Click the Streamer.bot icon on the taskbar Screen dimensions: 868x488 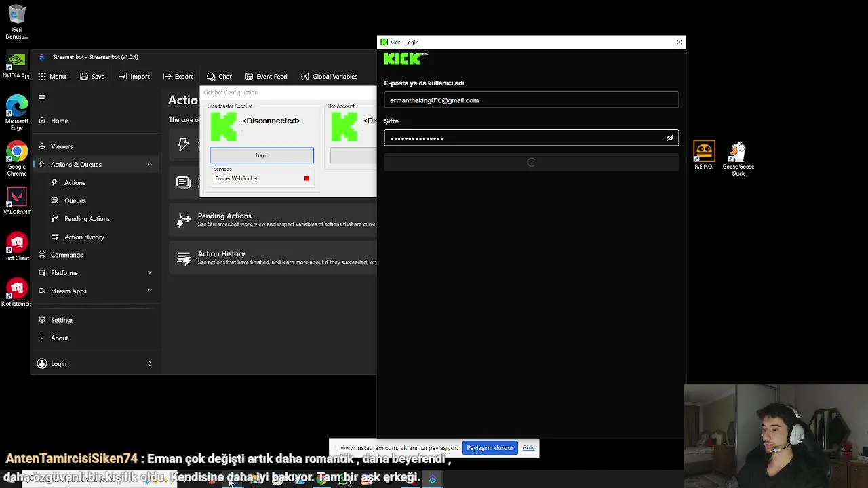[x=433, y=479]
